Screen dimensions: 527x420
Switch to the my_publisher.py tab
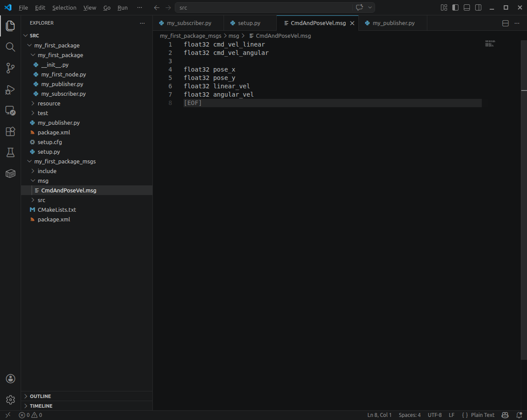coord(393,23)
